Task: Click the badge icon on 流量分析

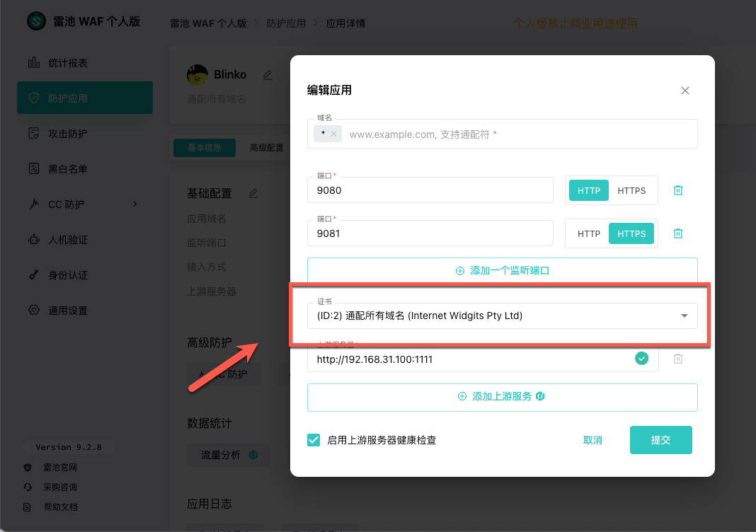Action: pyautogui.click(x=253, y=454)
